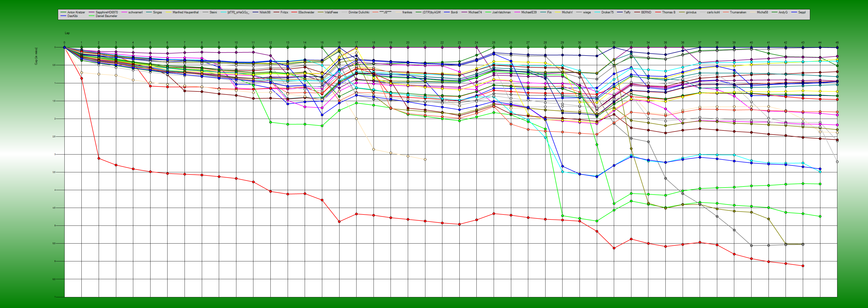Click the Dimitar Dulichki legend label

coord(359,13)
